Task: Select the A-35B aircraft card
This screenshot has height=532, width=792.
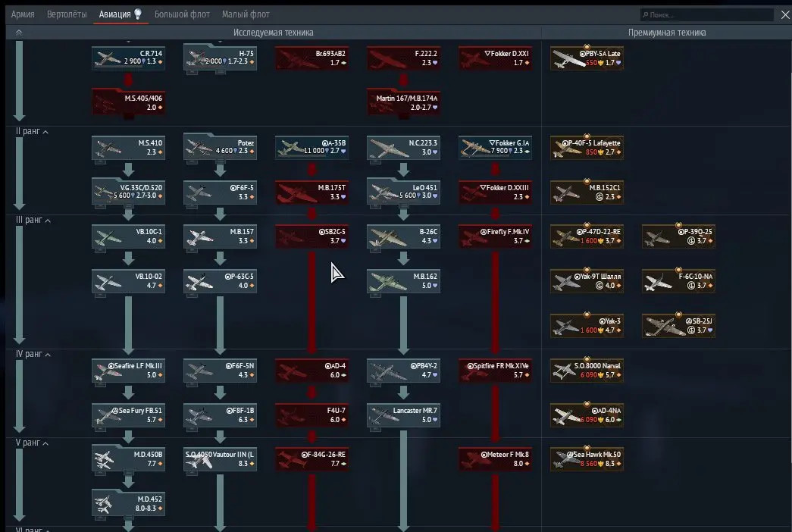Action: click(x=311, y=147)
